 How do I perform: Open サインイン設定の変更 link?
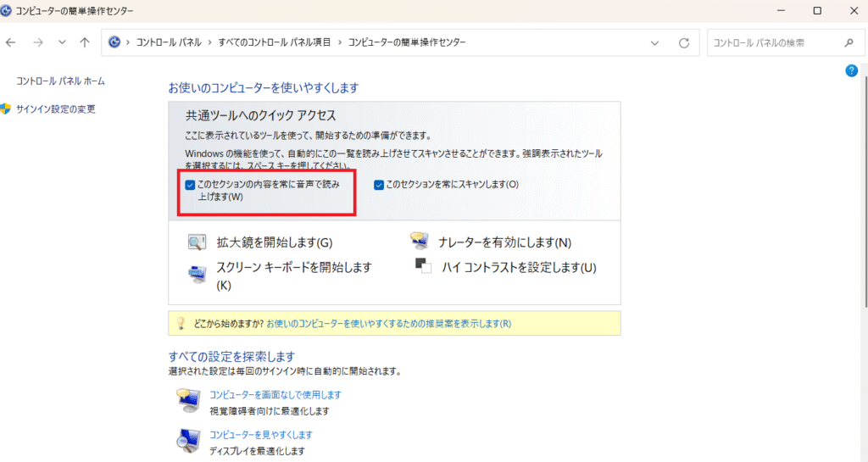click(56, 109)
